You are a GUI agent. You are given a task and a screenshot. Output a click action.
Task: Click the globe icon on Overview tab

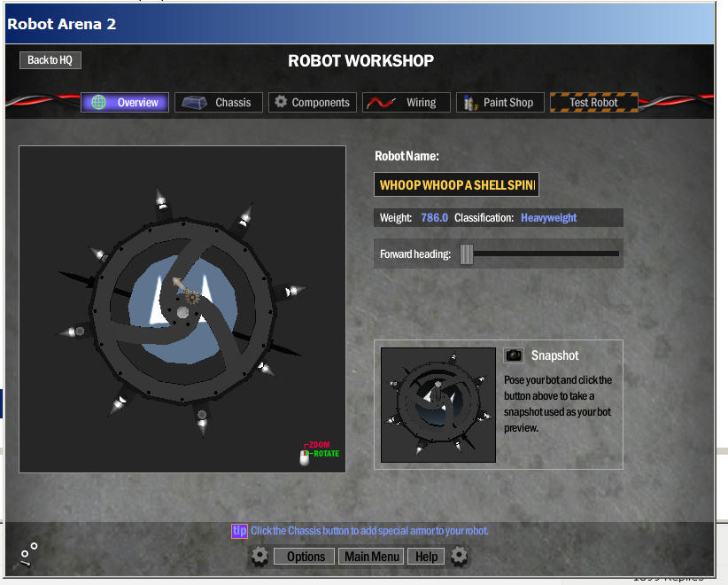(x=98, y=102)
